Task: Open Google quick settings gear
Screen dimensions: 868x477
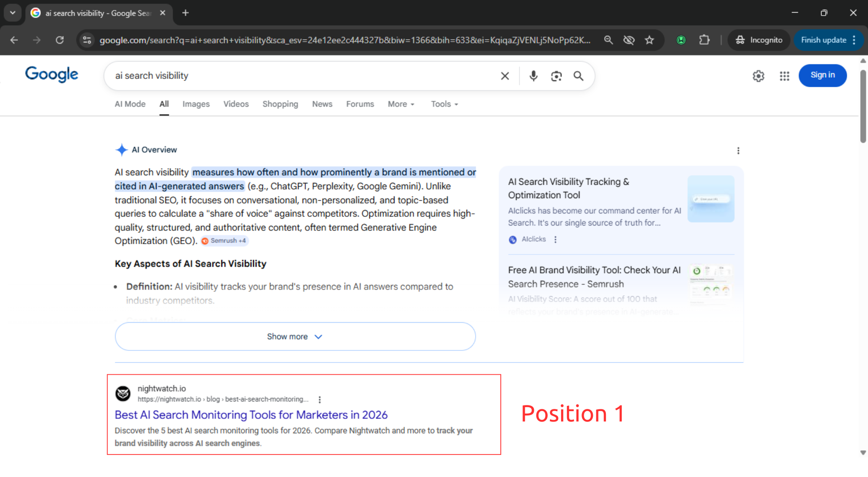Action: [758, 76]
